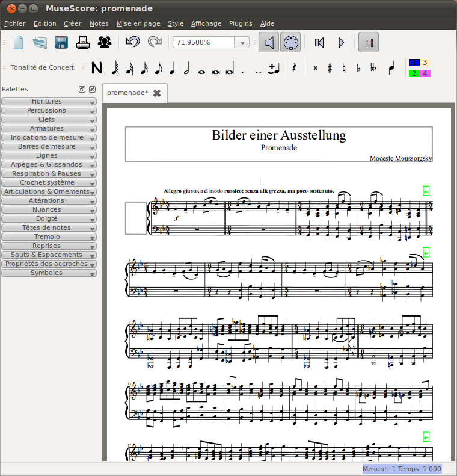Select blue voice 1
The width and height of the screenshot is (457, 476).
(x=414, y=63)
